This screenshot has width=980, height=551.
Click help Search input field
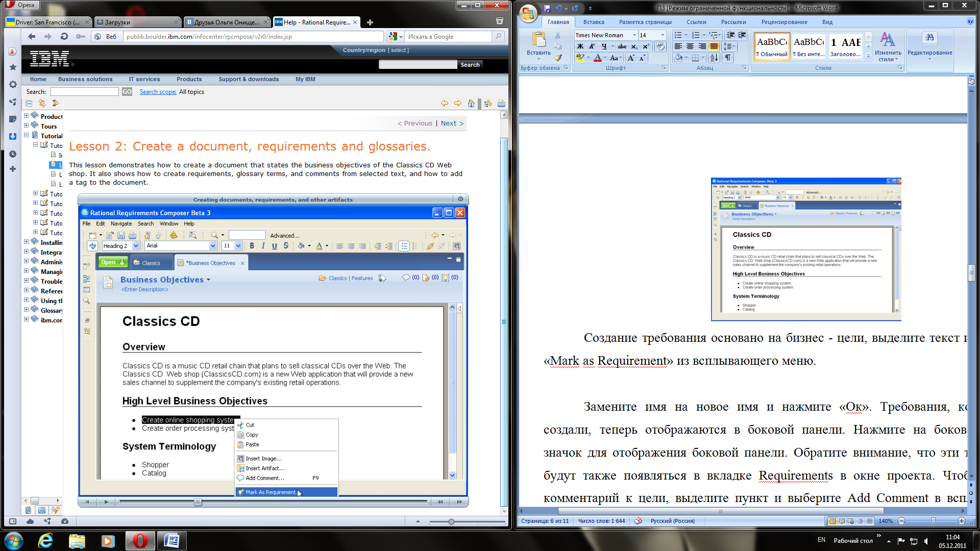click(x=85, y=92)
